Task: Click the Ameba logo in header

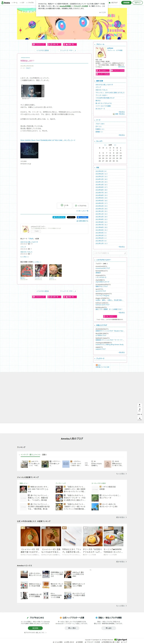Action: tap(5, 3)
